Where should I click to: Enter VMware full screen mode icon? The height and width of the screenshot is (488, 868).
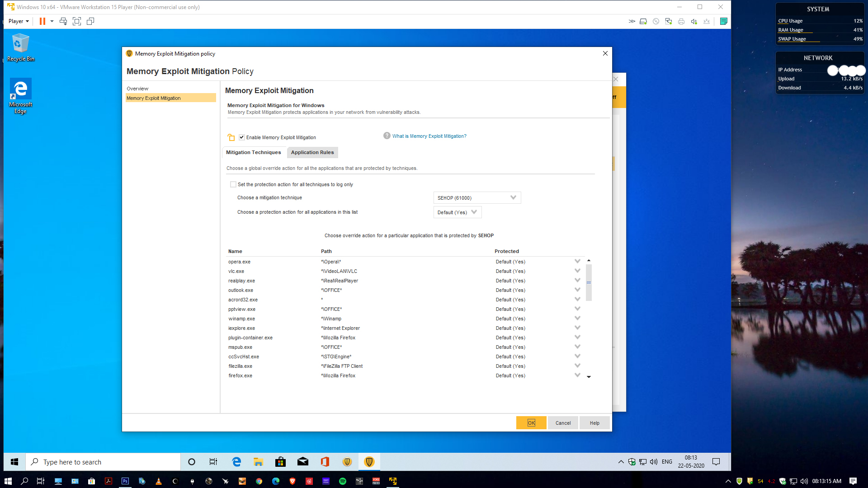coord(77,21)
